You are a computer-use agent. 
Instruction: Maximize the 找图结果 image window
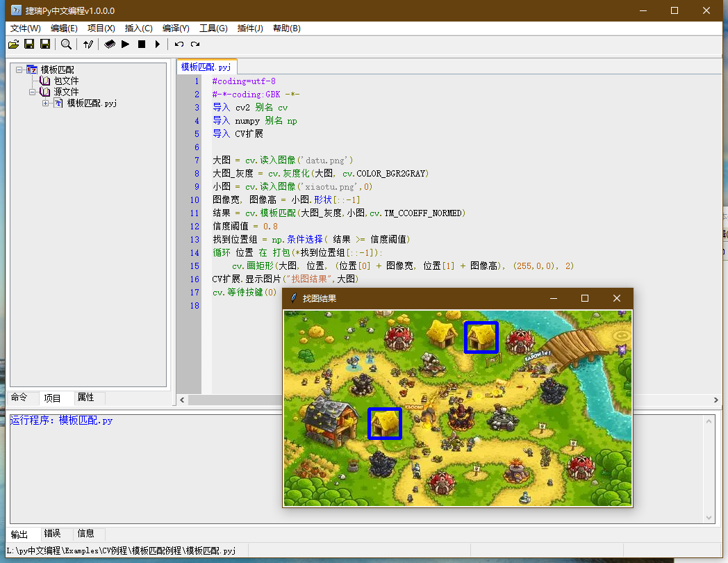coord(585,298)
